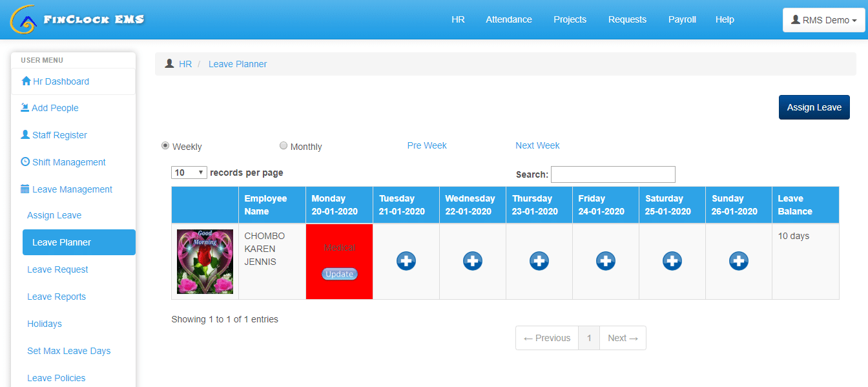Go to Next Week via the link

click(x=537, y=145)
